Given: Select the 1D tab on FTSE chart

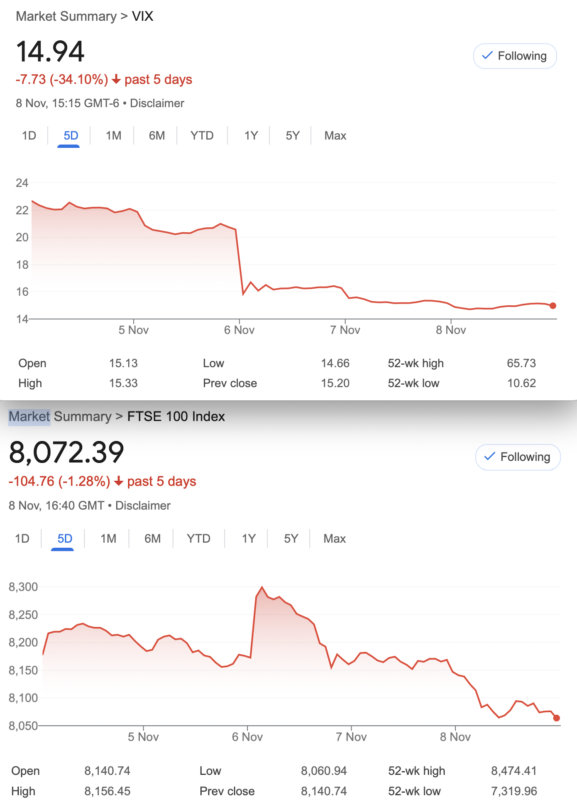Looking at the screenshot, I should click(22, 539).
